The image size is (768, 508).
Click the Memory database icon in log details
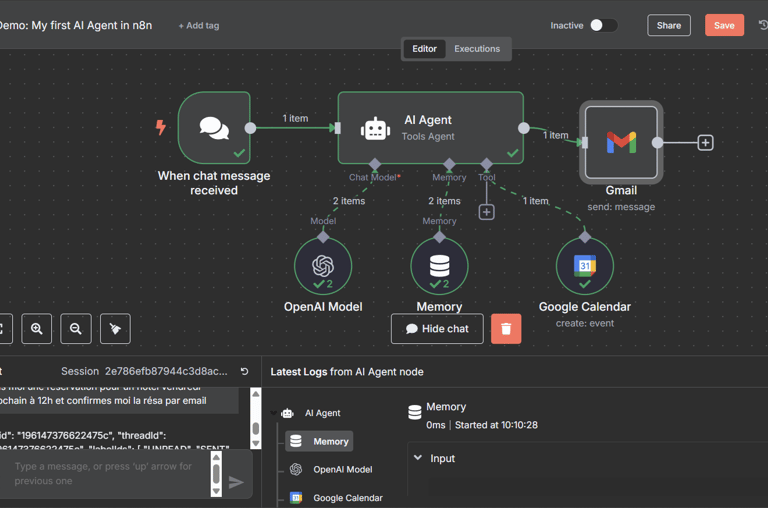[415, 412]
